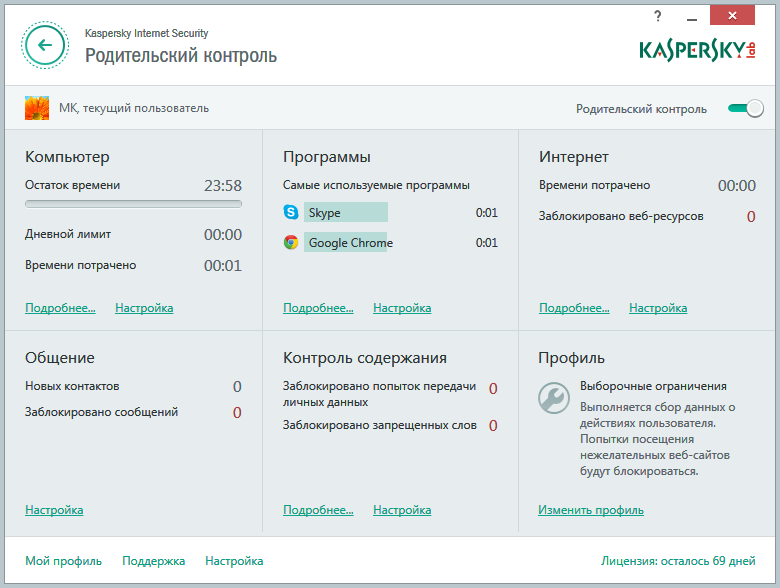Click the Заблокировано запрещенных слов count

point(493,425)
